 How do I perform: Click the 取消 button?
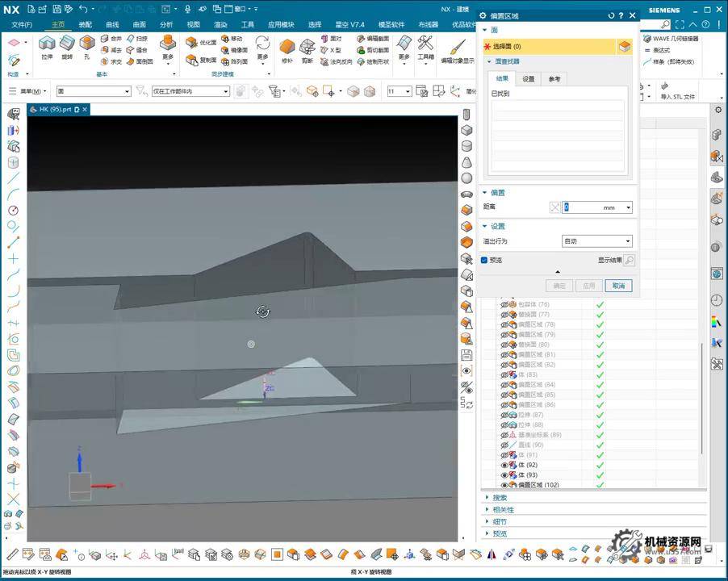tap(618, 286)
